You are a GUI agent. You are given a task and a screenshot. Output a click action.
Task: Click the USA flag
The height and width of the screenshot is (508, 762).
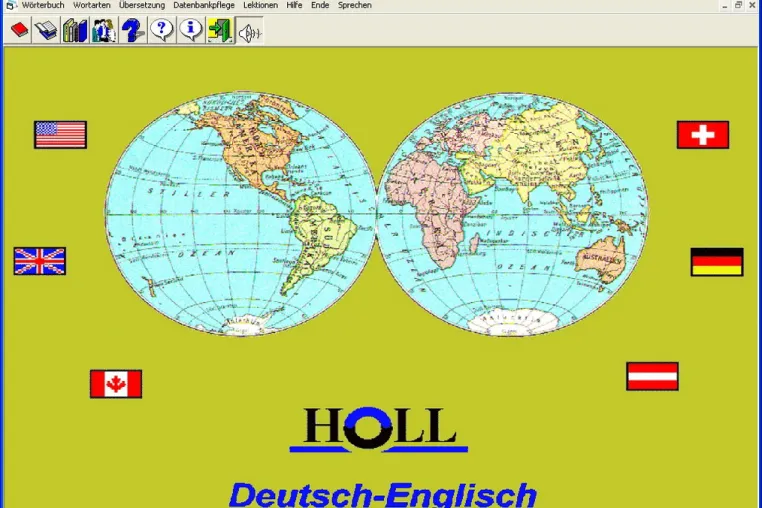(x=61, y=135)
